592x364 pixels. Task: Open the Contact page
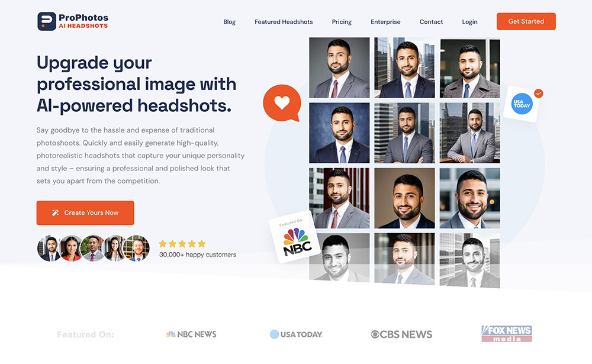tap(431, 22)
